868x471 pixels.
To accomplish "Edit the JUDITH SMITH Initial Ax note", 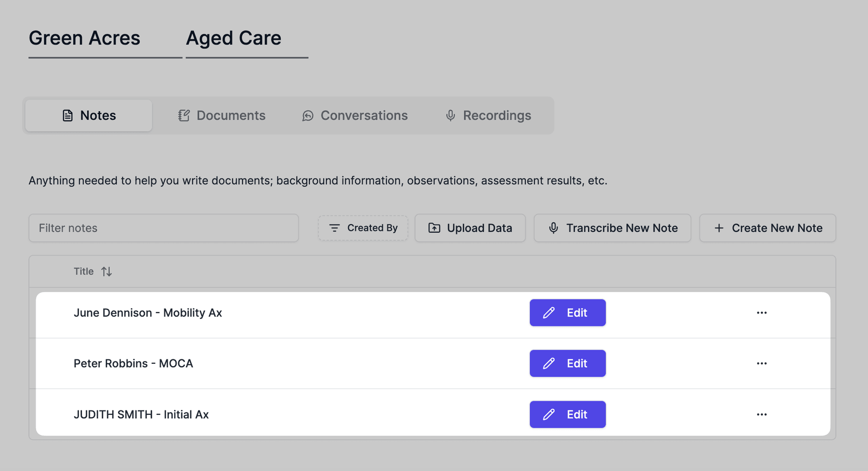I will click(567, 414).
